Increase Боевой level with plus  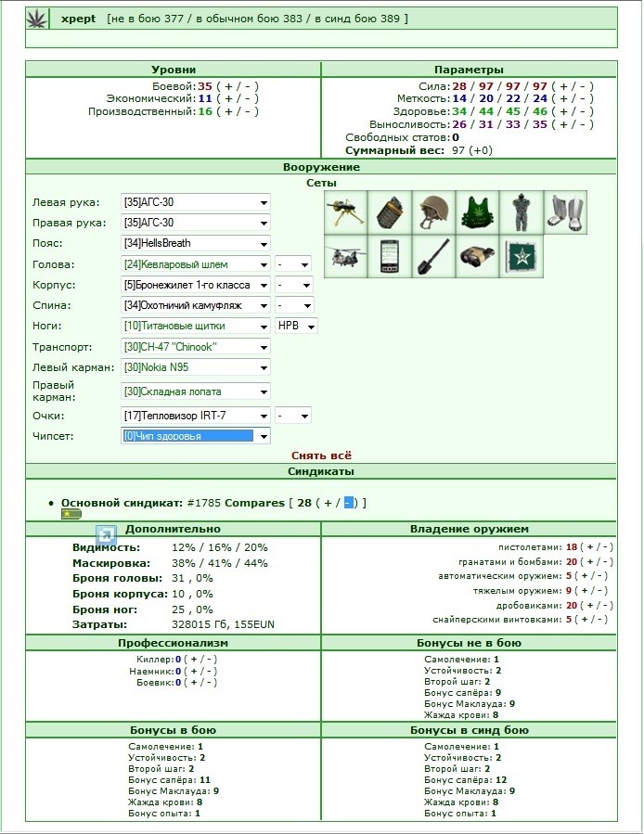click(x=229, y=86)
